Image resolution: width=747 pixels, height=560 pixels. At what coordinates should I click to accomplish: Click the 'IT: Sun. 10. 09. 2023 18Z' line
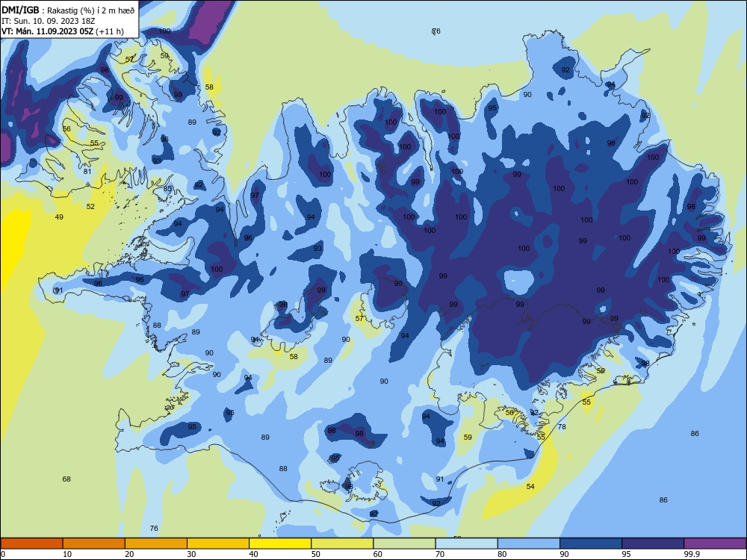[48, 21]
